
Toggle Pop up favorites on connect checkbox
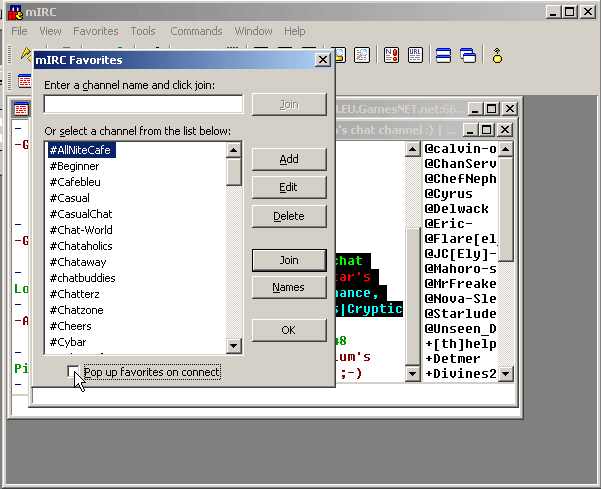72,371
